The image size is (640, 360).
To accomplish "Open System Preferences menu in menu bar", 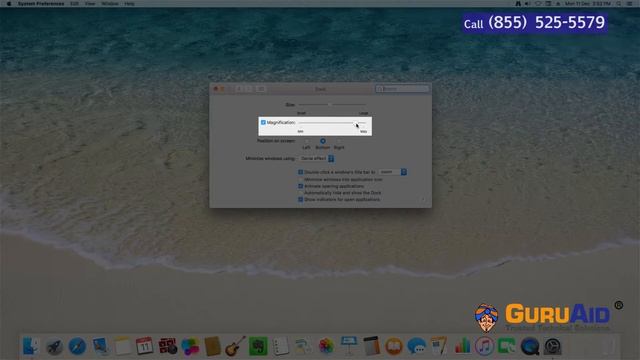I will click(41, 4).
